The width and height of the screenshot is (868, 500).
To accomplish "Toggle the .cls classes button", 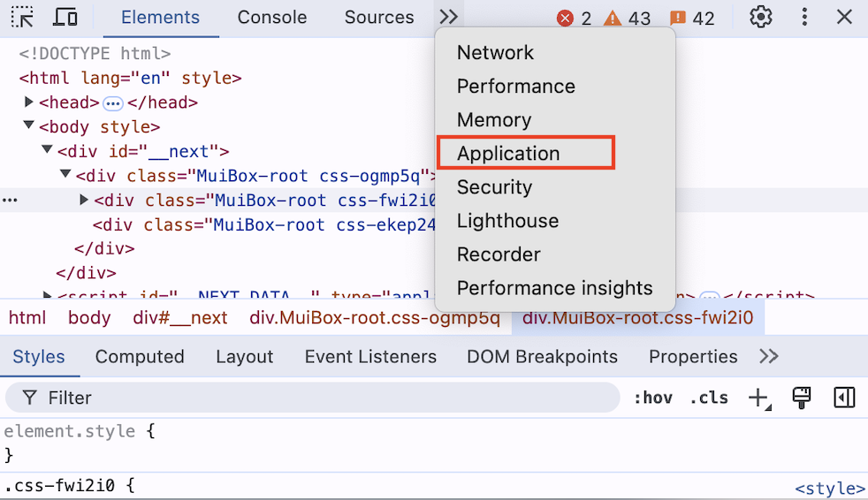I will coord(709,398).
